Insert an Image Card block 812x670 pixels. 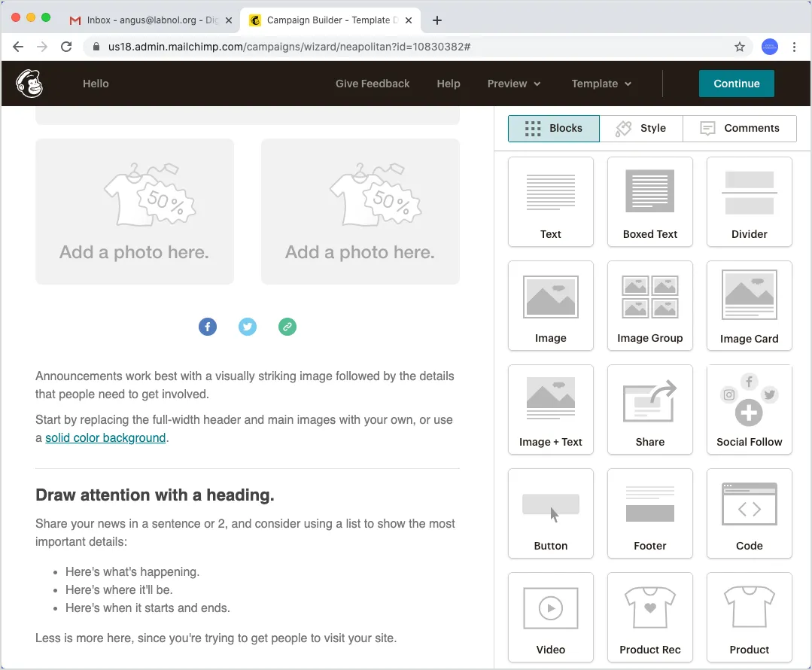point(749,306)
